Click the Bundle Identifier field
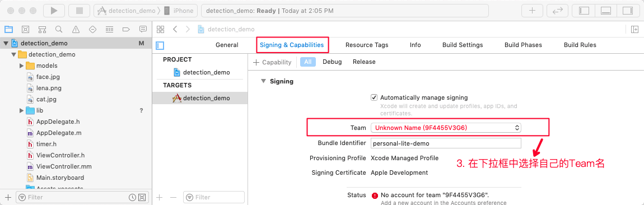 [446, 143]
